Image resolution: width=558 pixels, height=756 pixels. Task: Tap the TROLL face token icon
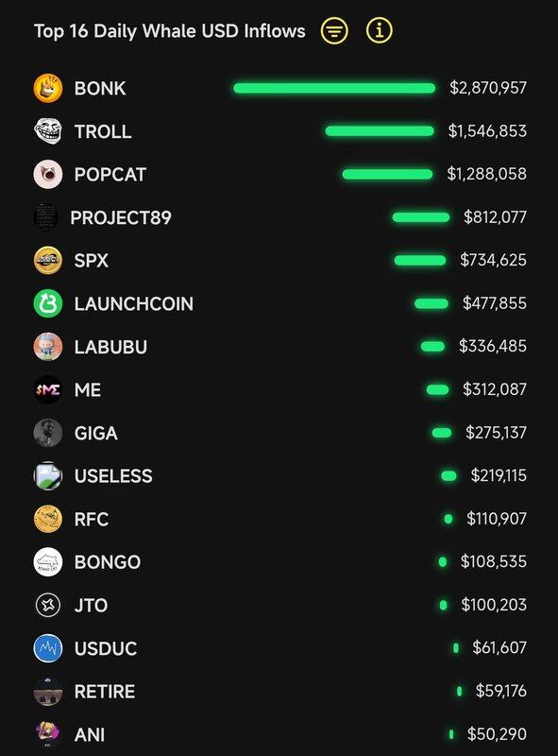pos(48,131)
